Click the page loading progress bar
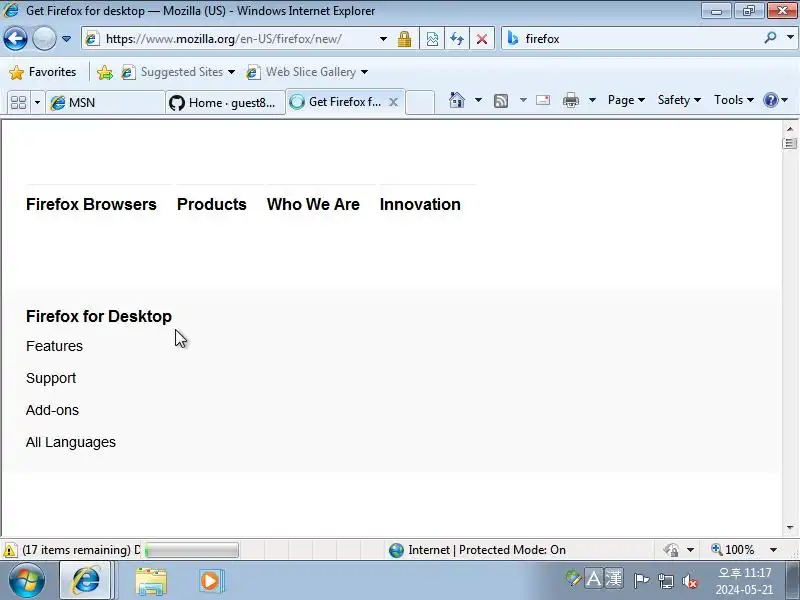800x600 pixels. click(x=191, y=550)
